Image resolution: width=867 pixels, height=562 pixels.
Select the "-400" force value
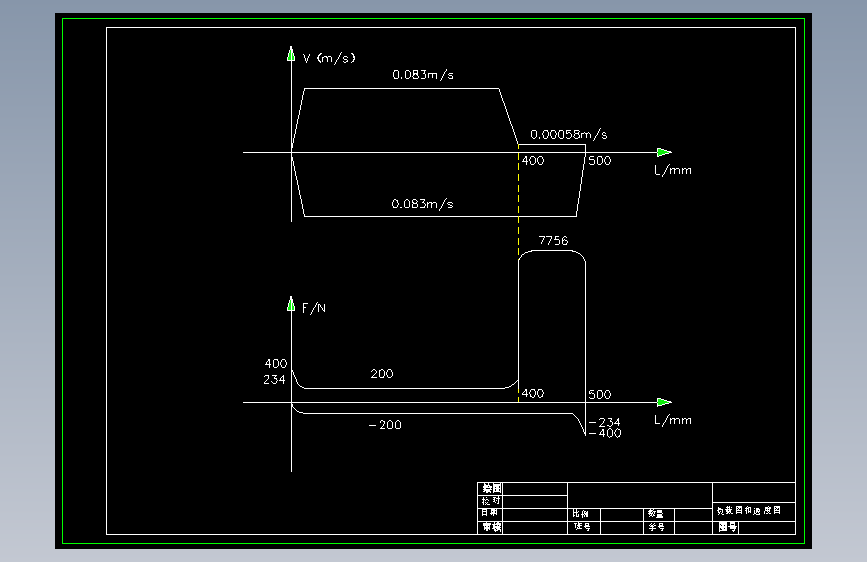(x=605, y=433)
